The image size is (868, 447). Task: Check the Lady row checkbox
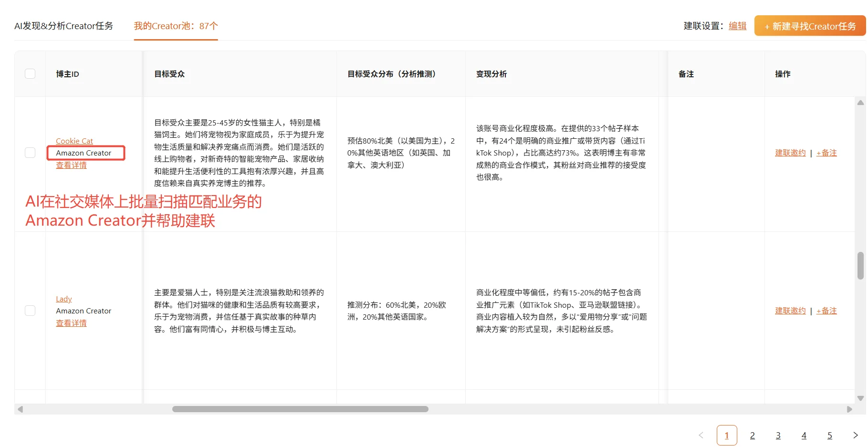(x=30, y=310)
